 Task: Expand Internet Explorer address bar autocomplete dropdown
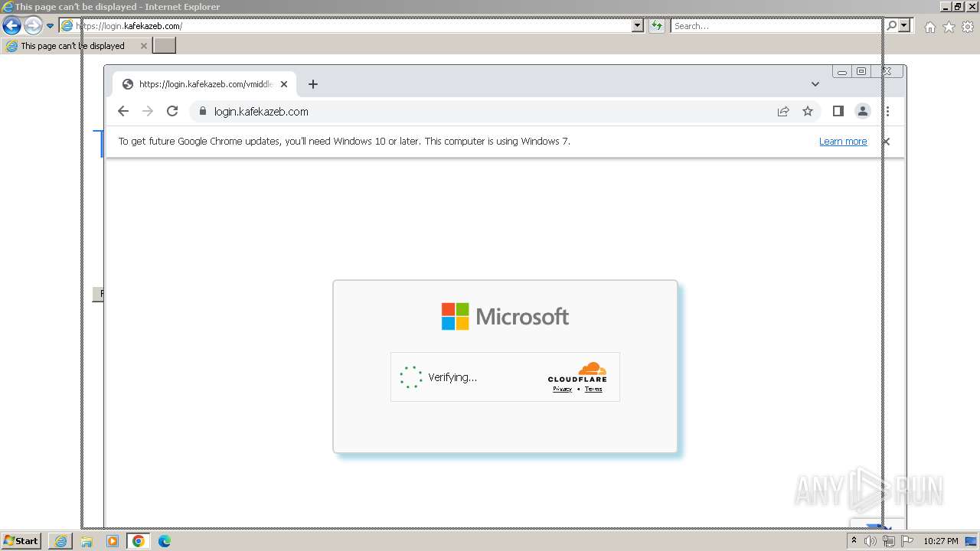click(x=638, y=26)
